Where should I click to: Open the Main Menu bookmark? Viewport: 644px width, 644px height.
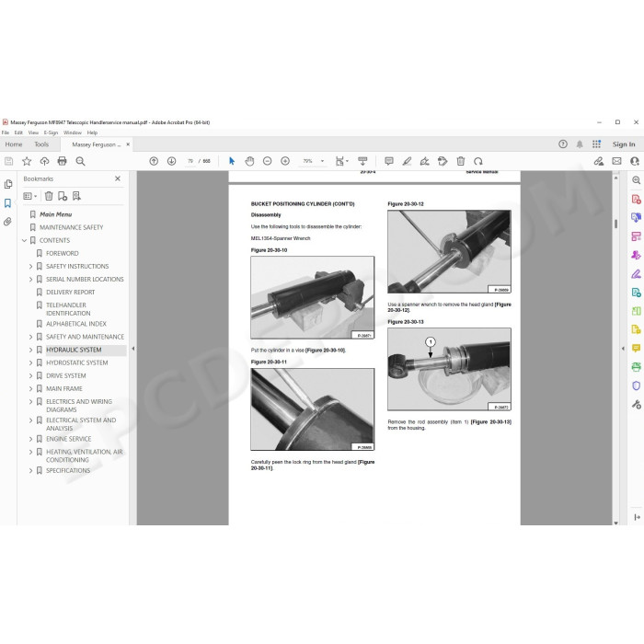click(x=56, y=214)
